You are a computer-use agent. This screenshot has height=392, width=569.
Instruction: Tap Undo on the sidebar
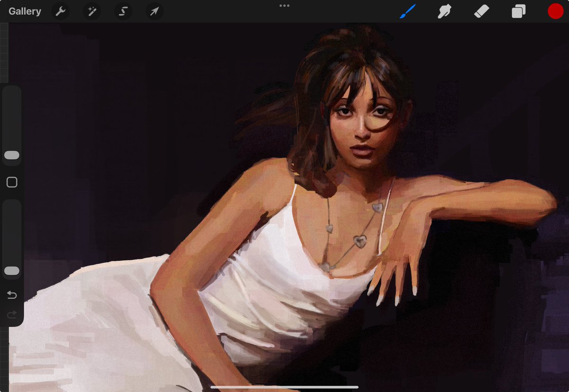11,294
